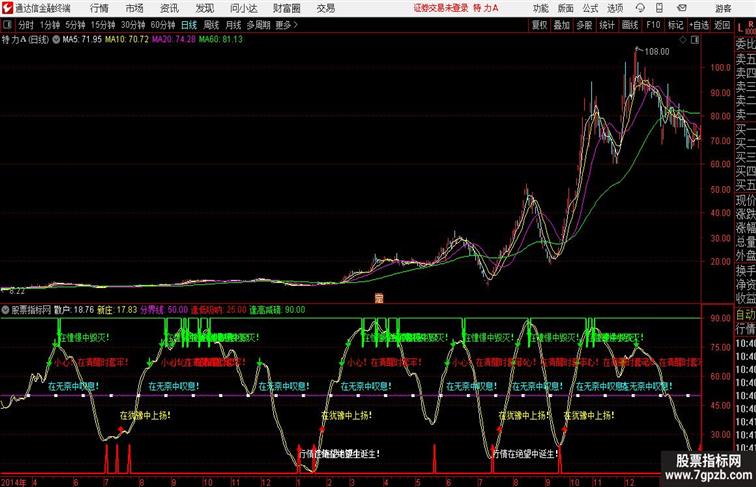Click the 自动 label in right panel
Viewport: 756px width, 487px height.
click(745, 315)
